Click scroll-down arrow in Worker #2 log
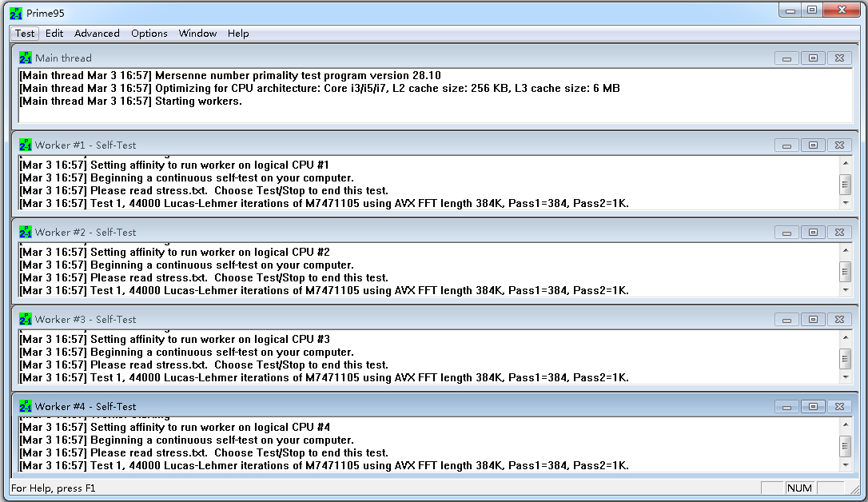The image size is (868, 502). (846, 290)
